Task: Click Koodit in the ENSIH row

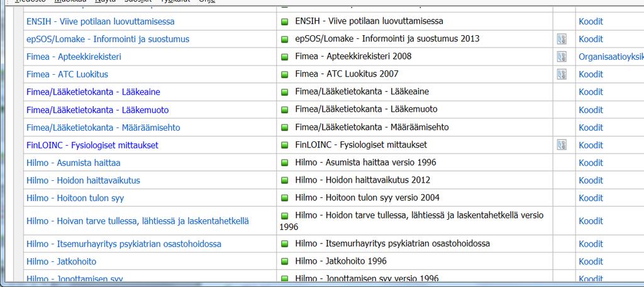Action: click(591, 21)
